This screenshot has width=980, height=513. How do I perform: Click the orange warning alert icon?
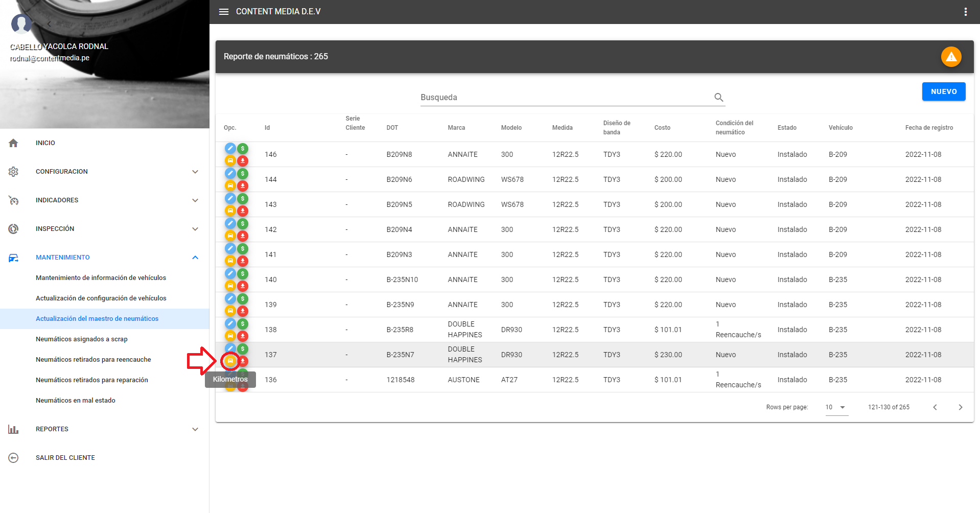(x=951, y=57)
